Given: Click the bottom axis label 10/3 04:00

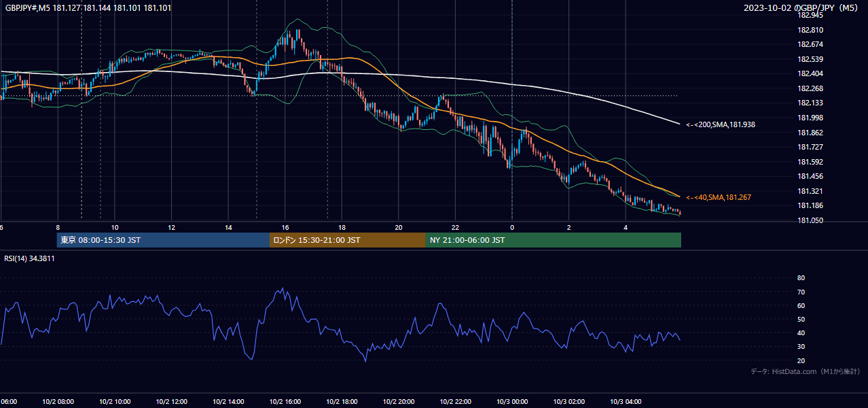Looking at the screenshot, I should pos(626,402).
